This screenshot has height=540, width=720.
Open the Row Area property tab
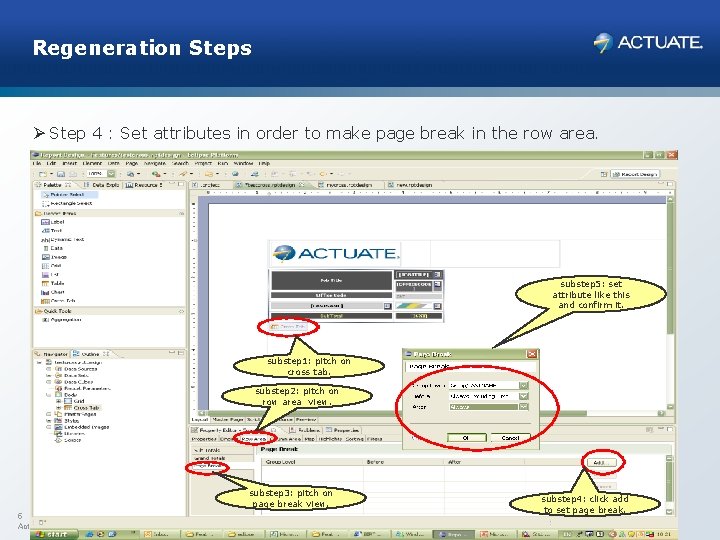(x=253, y=439)
